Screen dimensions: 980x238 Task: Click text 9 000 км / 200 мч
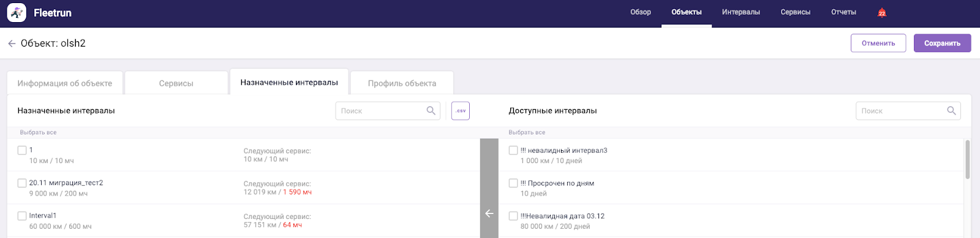[x=59, y=194]
